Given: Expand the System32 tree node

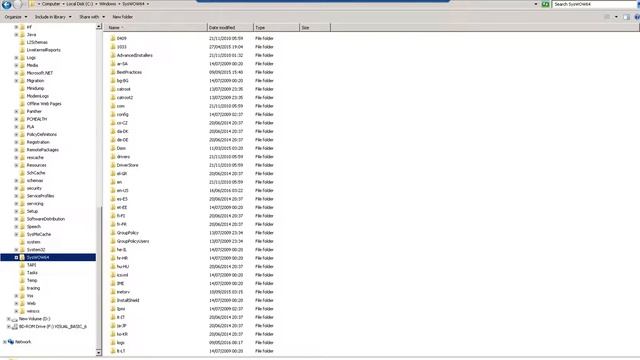Looking at the screenshot, I should pyautogui.click(x=16, y=250).
